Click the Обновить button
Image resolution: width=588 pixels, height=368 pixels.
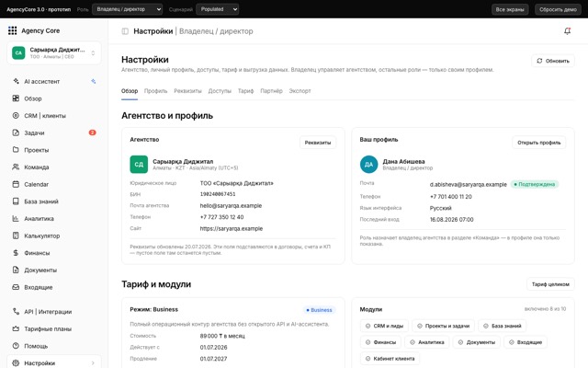click(553, 61)
